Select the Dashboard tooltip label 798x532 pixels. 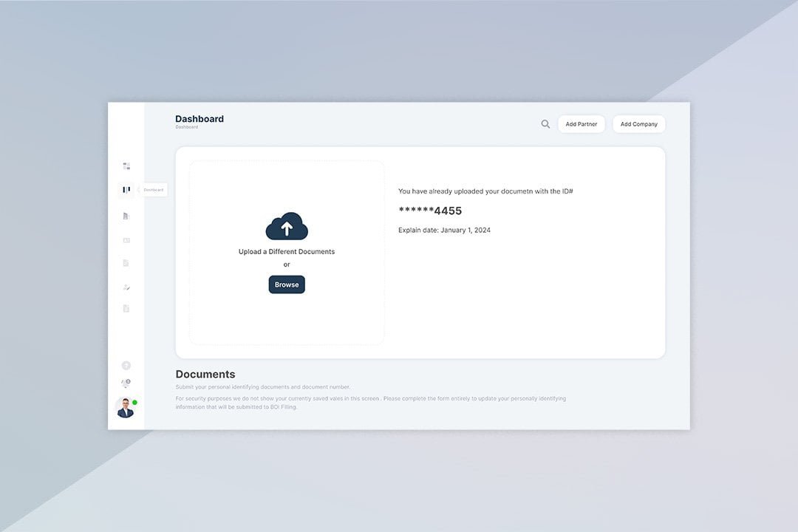[x=154, y=189]
